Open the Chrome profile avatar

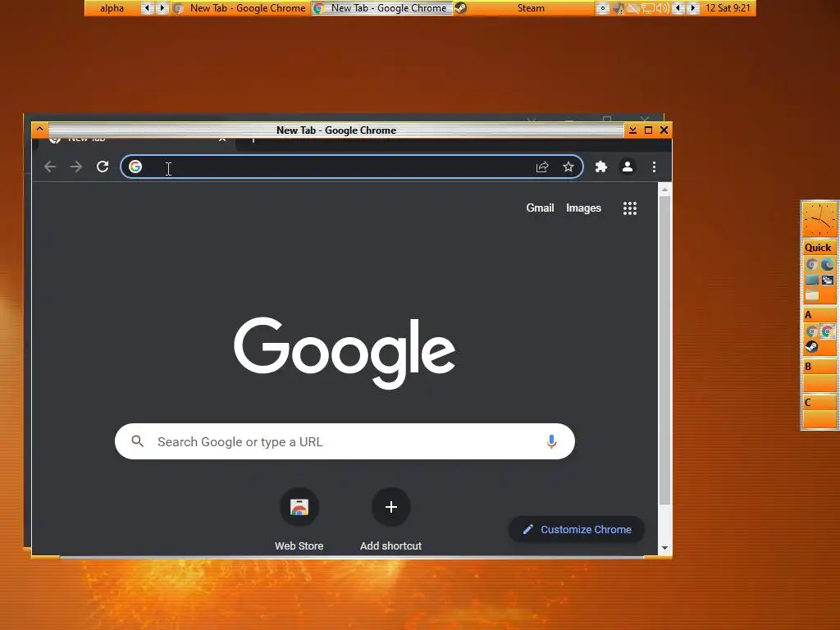628,167
